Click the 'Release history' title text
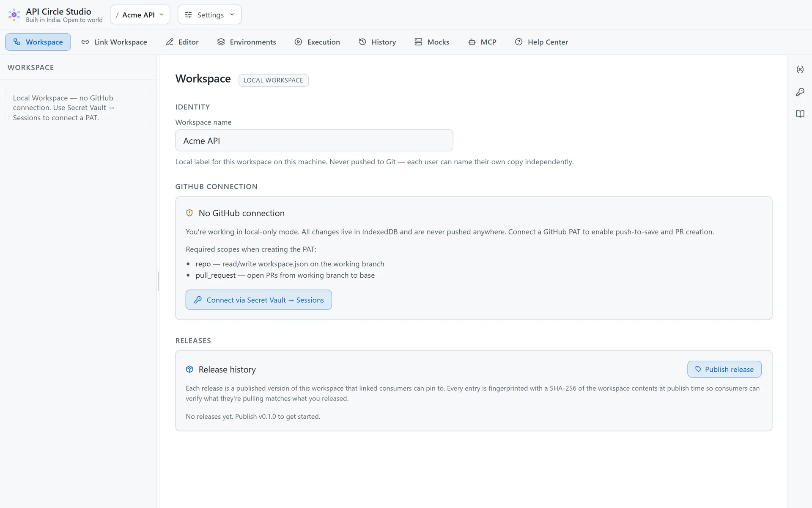This screenshot has height=508, width=812. 227,370
